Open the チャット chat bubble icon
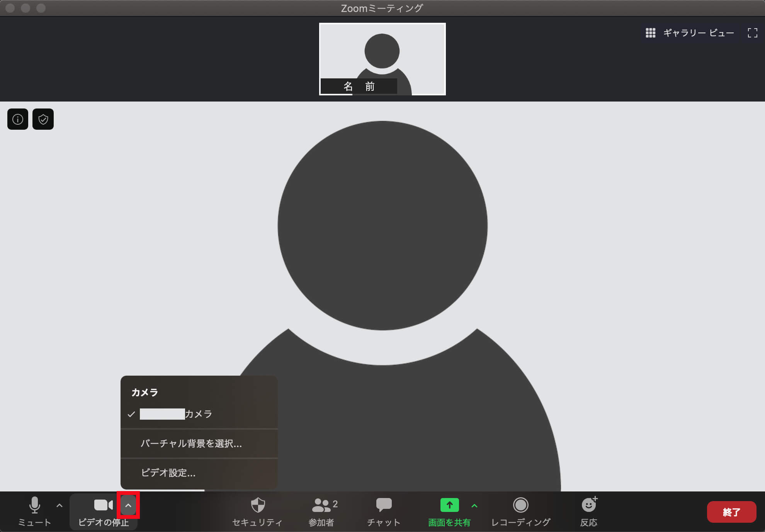Screen dimensions: 765x532 point(384,505)
